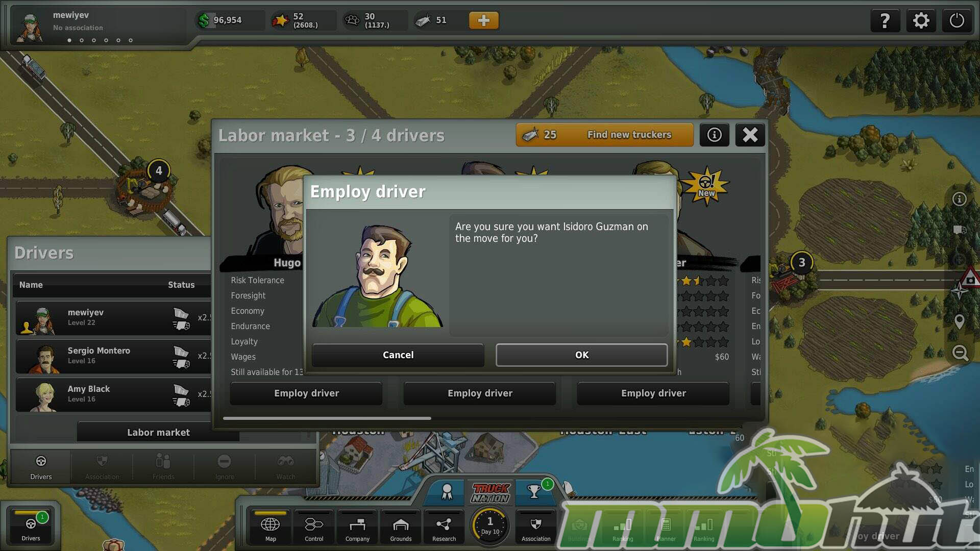Switch to the Drivers tab
980x551 pixels.
41,467
